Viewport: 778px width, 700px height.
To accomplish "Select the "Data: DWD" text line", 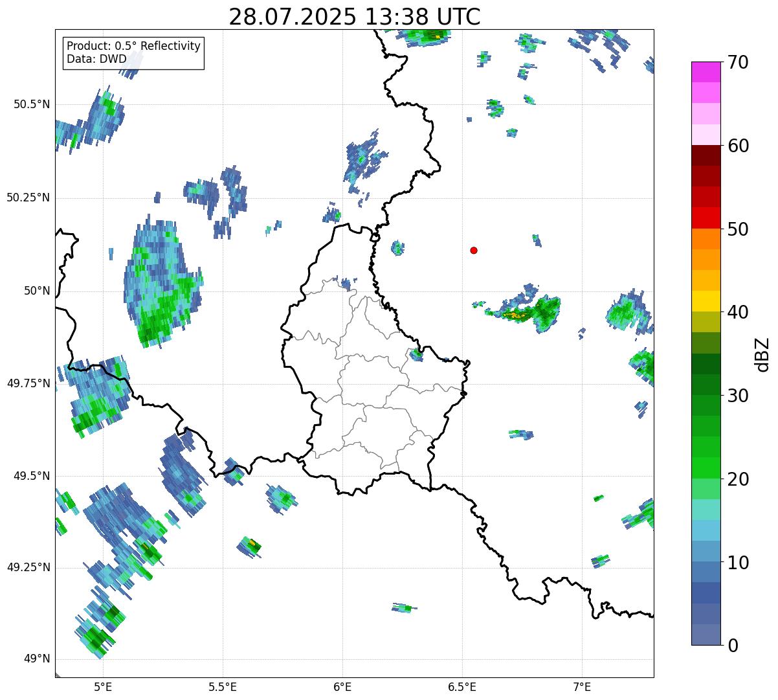I will pyautogui.click(x=97, y=59).
